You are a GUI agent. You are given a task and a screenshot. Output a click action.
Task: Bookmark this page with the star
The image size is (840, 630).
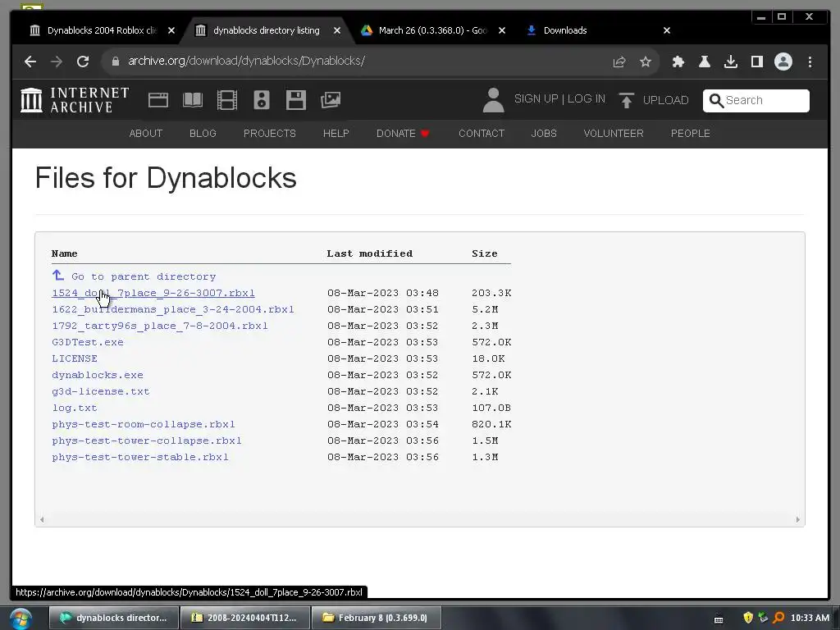coord(646,62)
